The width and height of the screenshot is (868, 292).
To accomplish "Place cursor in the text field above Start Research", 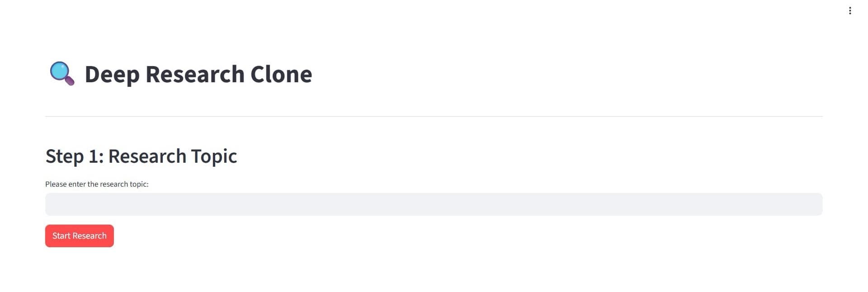I will tap(434, 204).
